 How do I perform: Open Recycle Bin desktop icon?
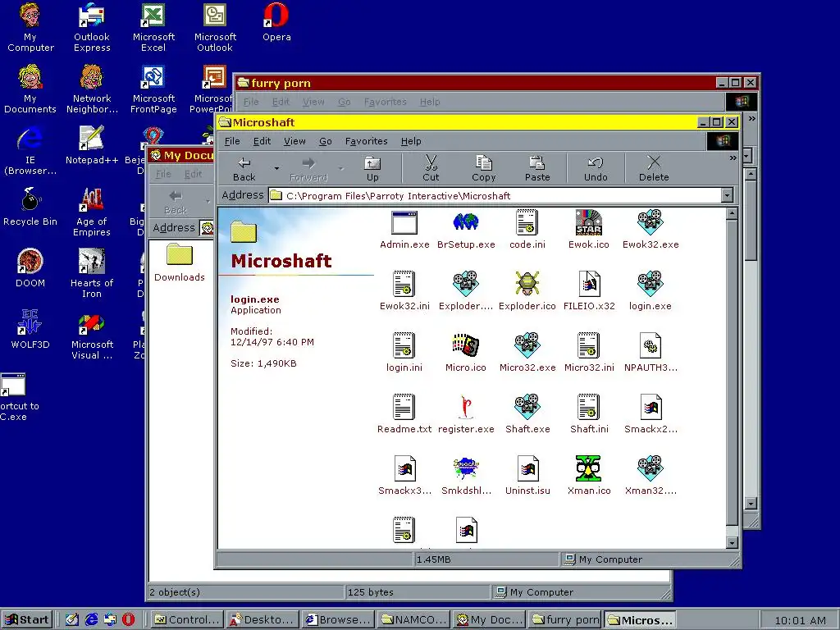(30, 207)
